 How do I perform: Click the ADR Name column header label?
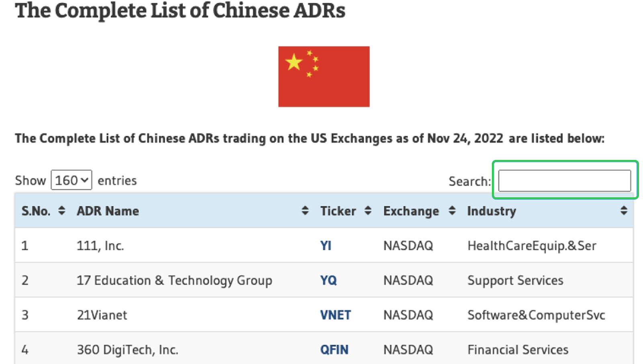click(x=108, y=211)
